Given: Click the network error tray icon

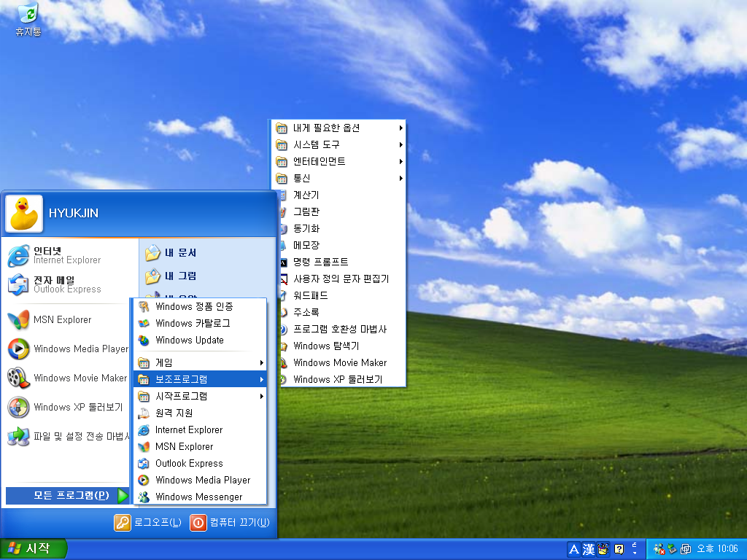Looking at the screenshot, I should (659, 549).
